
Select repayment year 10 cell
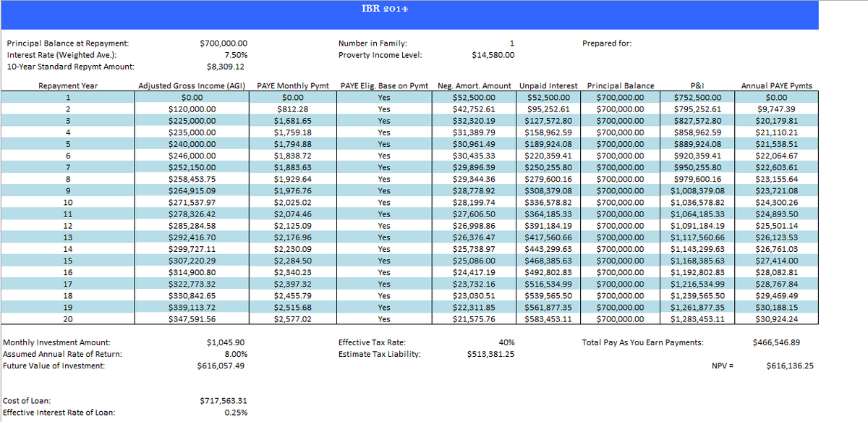tap(68, 203)
